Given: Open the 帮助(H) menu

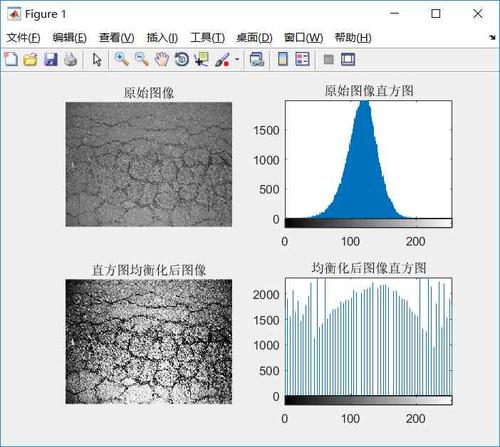Looking at the screenshot, I should tap(353, 38).
